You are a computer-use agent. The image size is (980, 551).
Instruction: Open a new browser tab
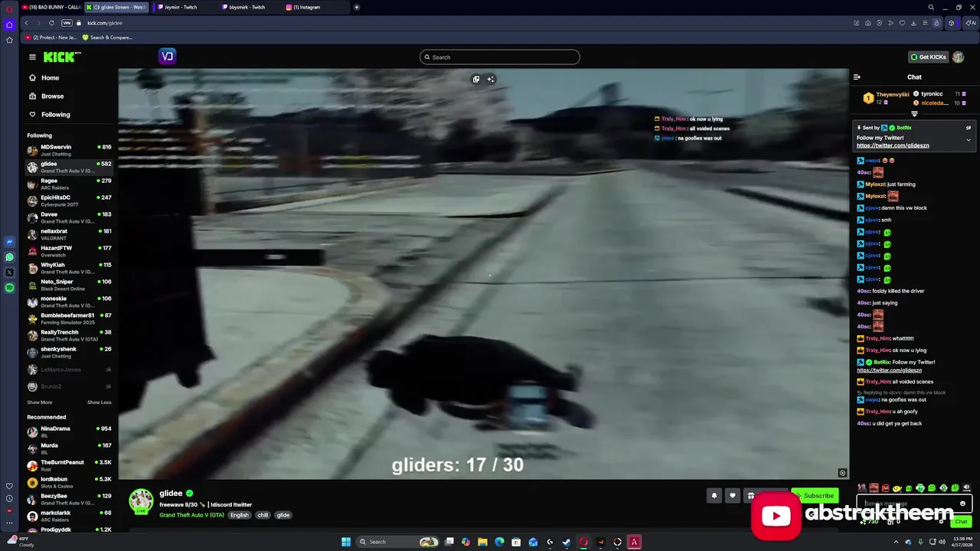pos(356,7)
